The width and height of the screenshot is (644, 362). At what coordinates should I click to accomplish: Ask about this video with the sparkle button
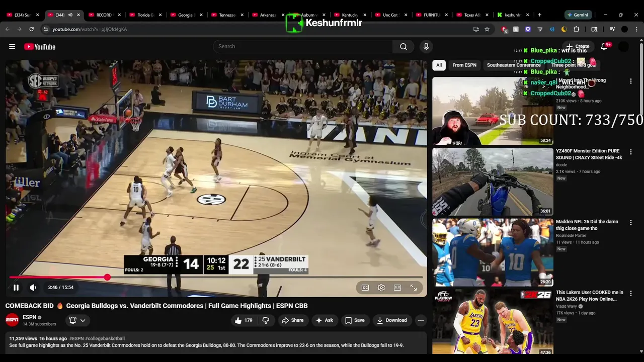click(325, 320)
